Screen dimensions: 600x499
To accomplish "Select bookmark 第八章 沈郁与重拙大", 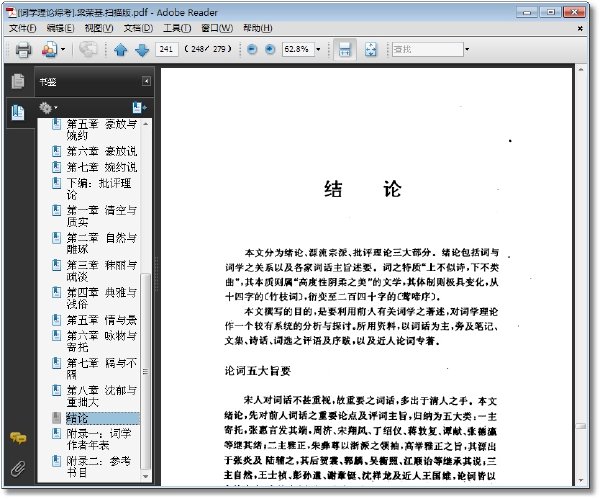I will click(x=101, y=396).
